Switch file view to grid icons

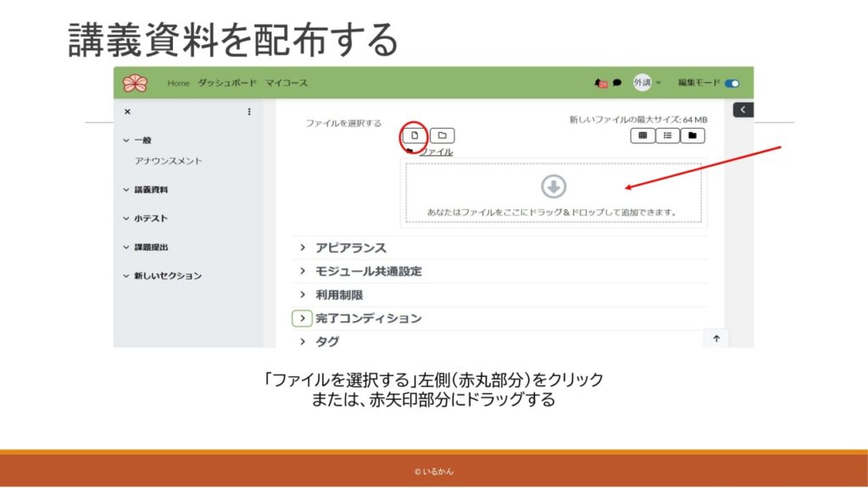point(643,136)
